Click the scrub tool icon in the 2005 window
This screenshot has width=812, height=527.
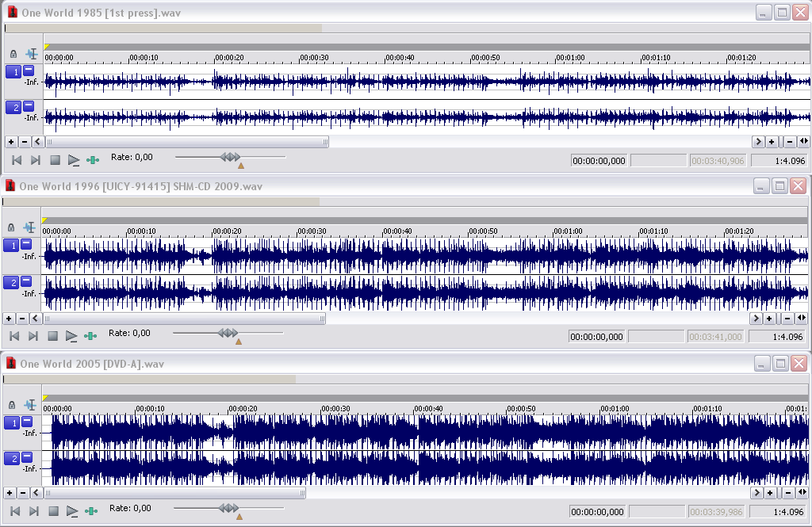[91, 511]
